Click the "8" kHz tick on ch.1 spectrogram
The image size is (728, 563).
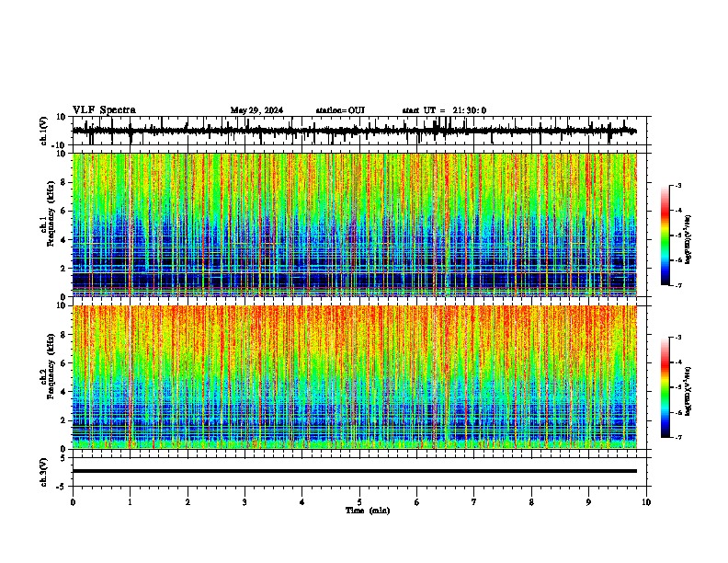tap(64, 182)
